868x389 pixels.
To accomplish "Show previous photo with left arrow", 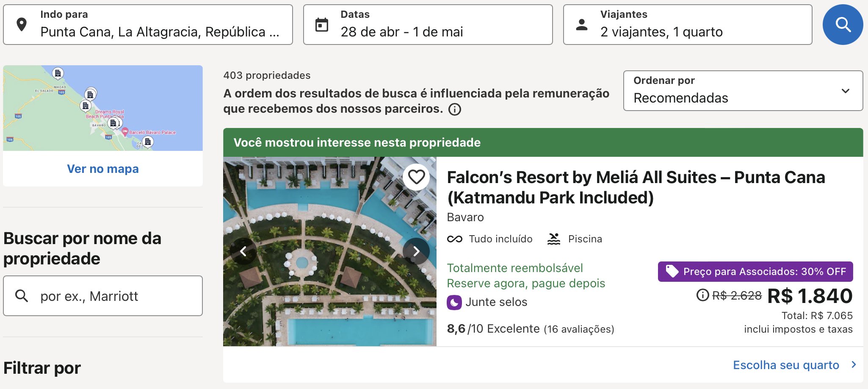I will click(x=243, y=251).
